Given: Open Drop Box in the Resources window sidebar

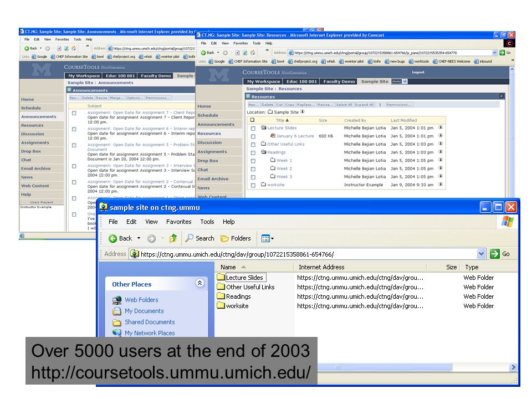Looking at the screenshot, I should 208,161.
